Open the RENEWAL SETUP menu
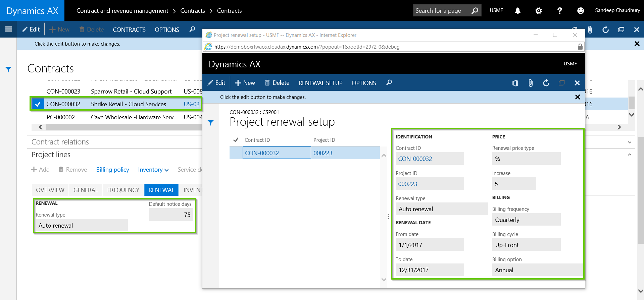The image size is (644, 300). coord(320,83)
